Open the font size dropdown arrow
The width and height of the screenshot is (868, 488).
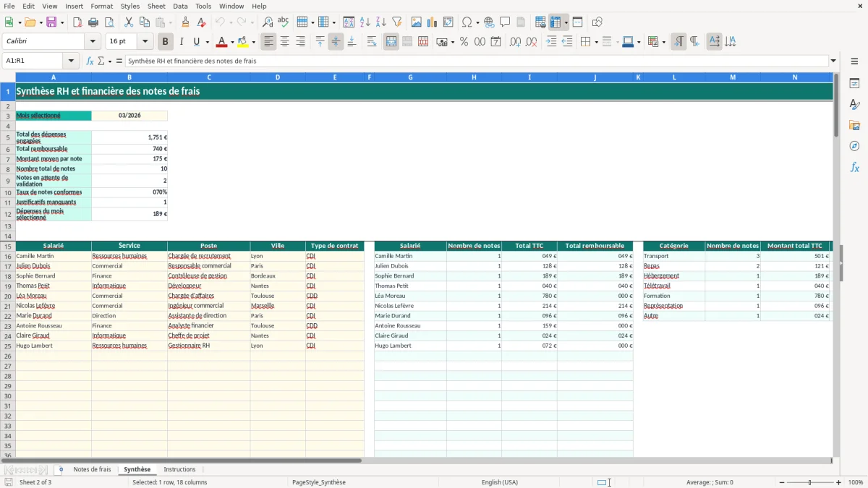click(x=145, y=42)
